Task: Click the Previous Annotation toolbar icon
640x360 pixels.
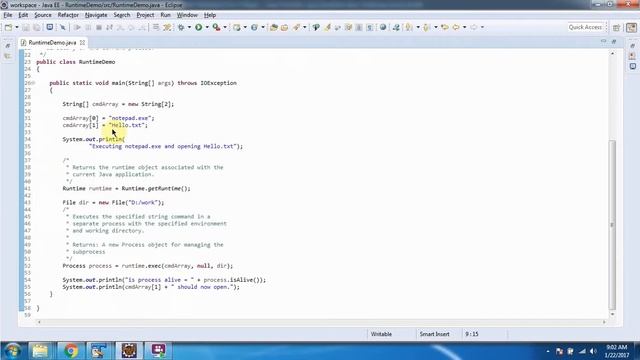Action: click(427, 27)
